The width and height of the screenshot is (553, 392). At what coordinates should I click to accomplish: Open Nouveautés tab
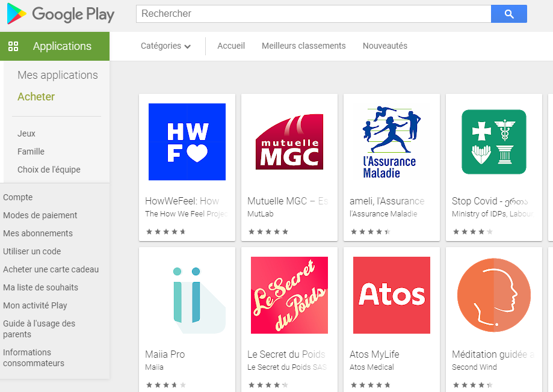coord(385,46)
